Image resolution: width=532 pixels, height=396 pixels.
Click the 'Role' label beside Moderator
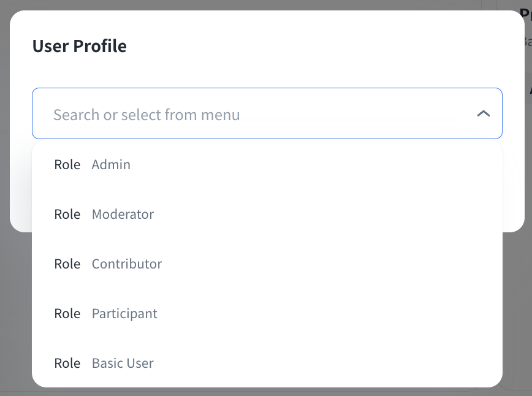67,215
